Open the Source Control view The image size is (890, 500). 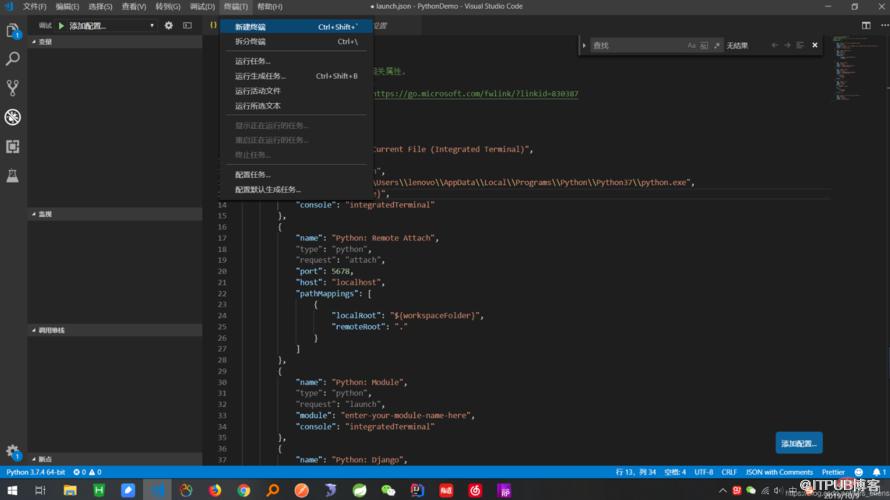tap(12, 87)
